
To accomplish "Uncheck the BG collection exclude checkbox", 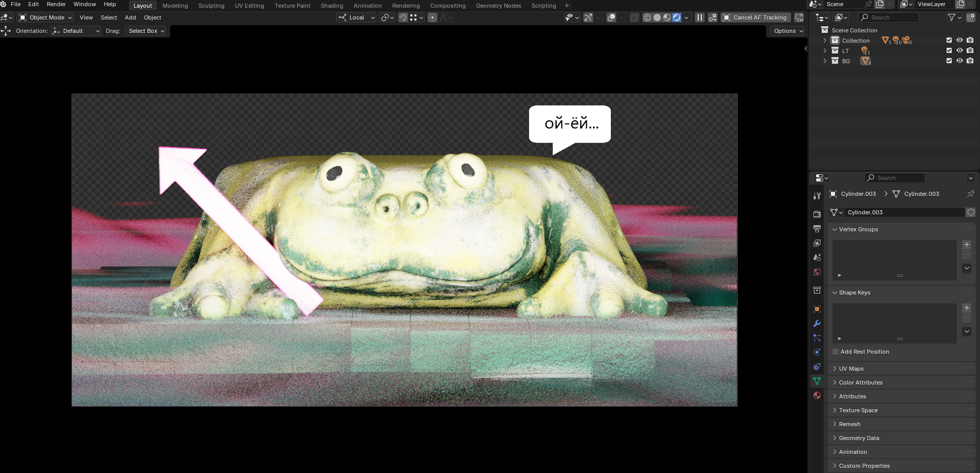I will click(949, 61).
